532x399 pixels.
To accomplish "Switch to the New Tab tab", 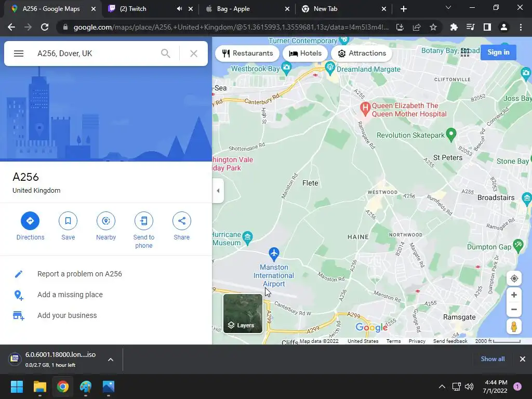I will coord(325,9).
